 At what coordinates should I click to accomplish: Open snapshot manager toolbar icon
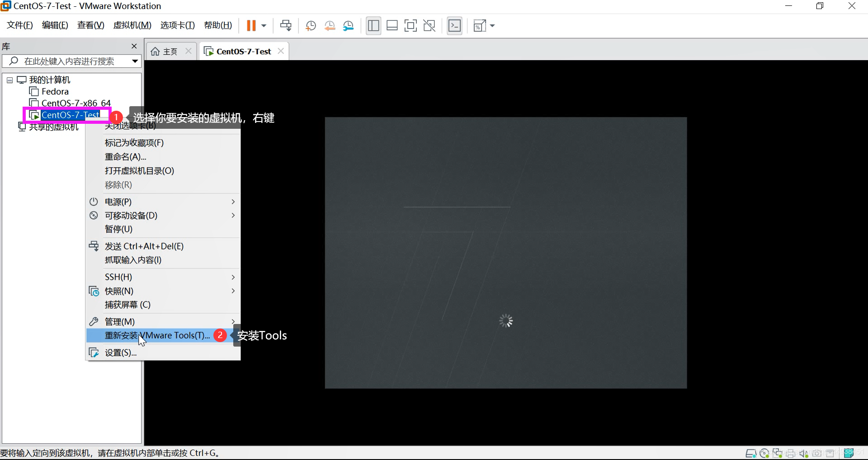348,26
